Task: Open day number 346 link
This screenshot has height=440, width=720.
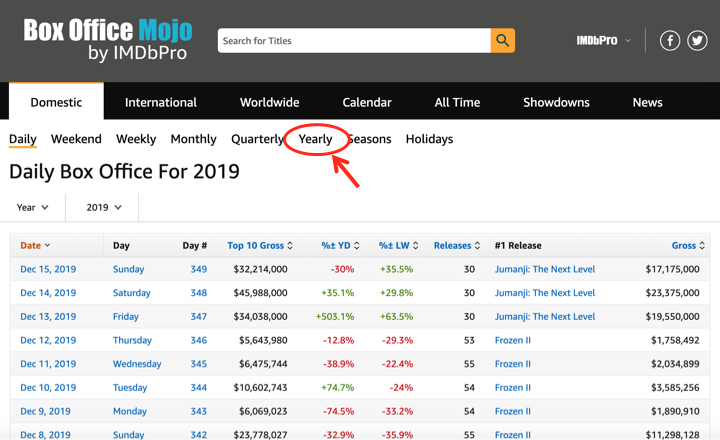Action: (199, 340)
